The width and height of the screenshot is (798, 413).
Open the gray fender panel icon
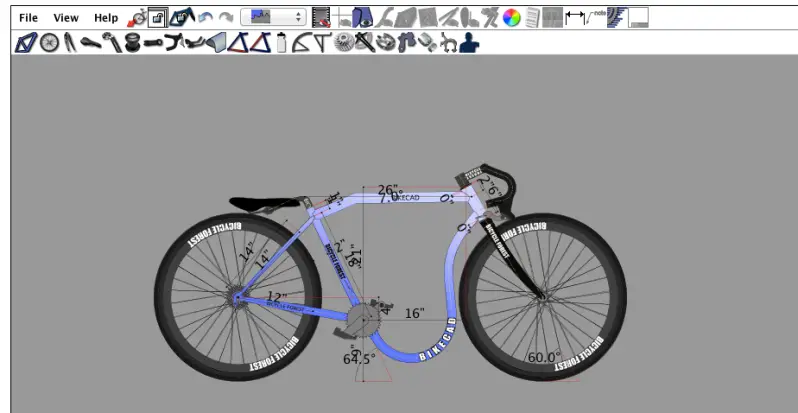tap(216, 43)
